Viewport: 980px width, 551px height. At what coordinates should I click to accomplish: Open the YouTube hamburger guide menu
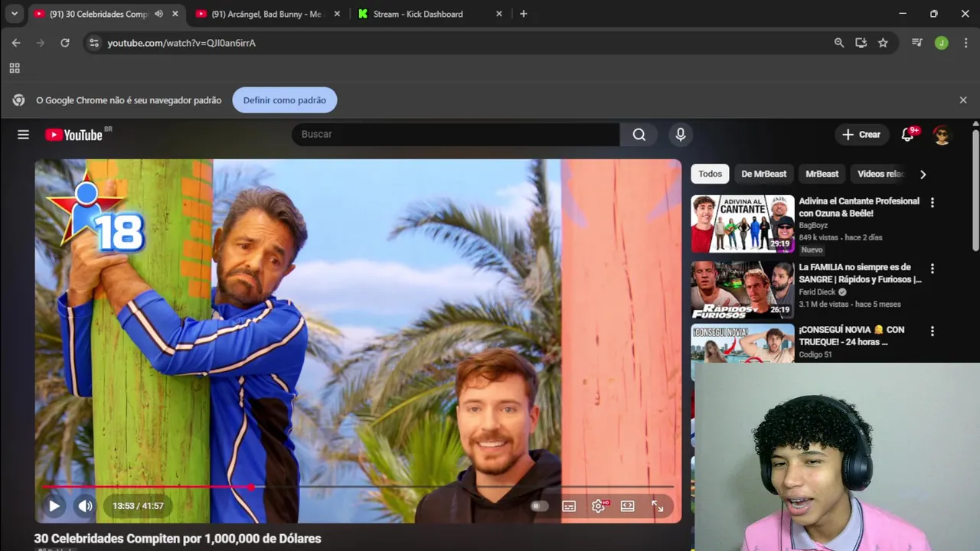pyautogui.click(x=23, y=135)
